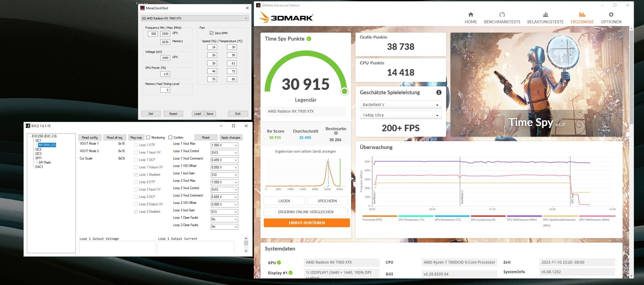Uncheck the Loop 2 Disabled box
The image size is (644, 285).
(136, 212)
